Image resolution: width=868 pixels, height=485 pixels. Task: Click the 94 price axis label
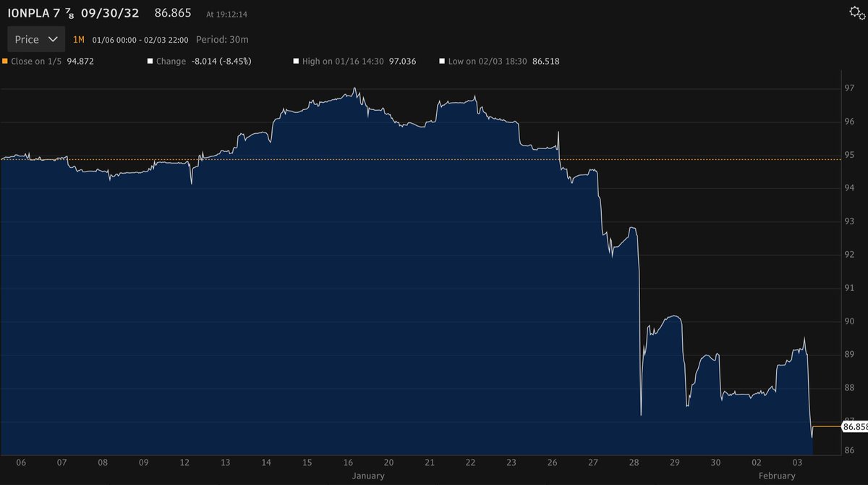pos(850,188)
